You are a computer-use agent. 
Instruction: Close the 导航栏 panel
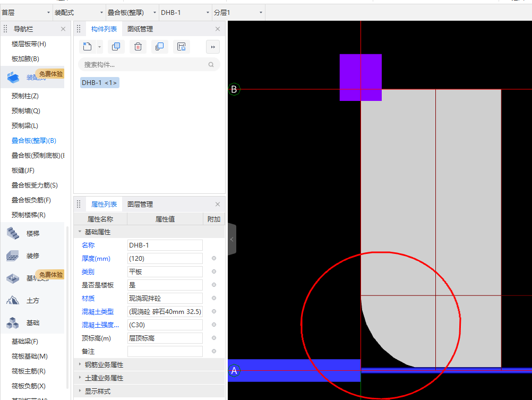pyautogui.click(x=63, y=29)
